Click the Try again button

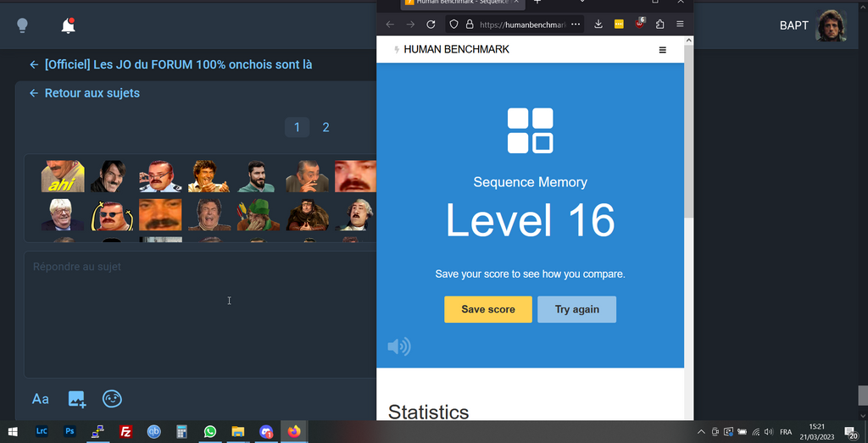click(576, 309)
